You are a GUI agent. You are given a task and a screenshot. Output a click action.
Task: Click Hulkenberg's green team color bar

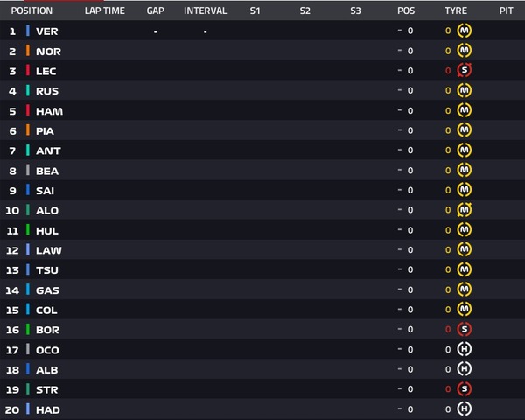(x=28, y=230)
